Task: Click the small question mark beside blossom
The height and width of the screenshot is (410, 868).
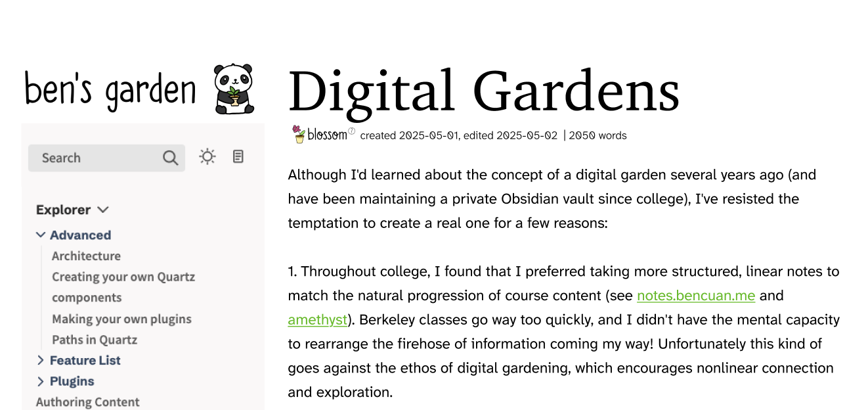Action: pos(351,131)
